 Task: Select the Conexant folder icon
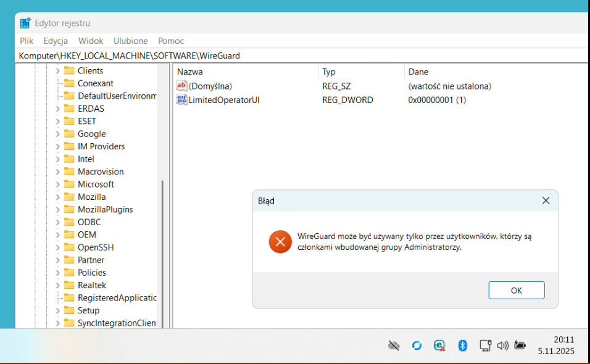[x=69, y=83]
